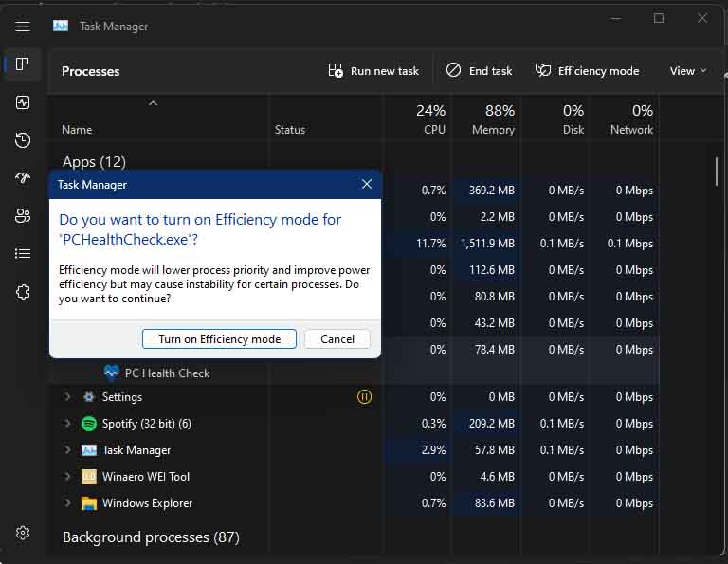Click the Background processes (87) heading

(x=151, y=537)
